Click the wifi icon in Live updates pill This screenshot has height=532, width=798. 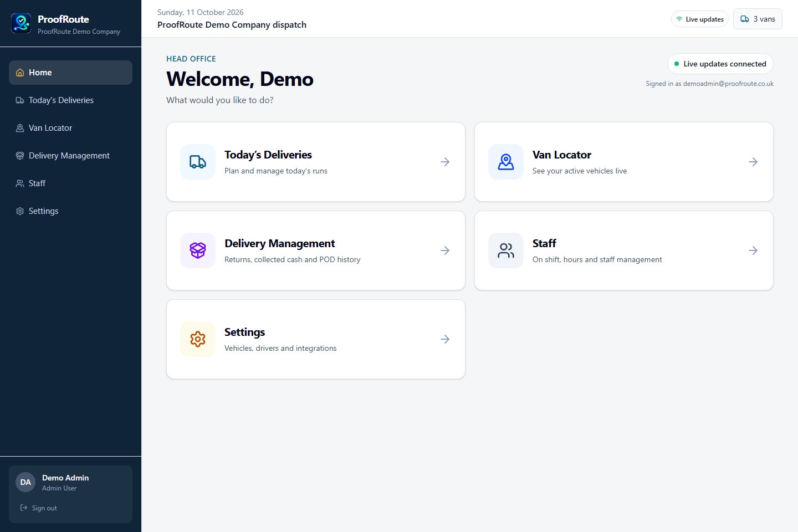pos(679,19)
